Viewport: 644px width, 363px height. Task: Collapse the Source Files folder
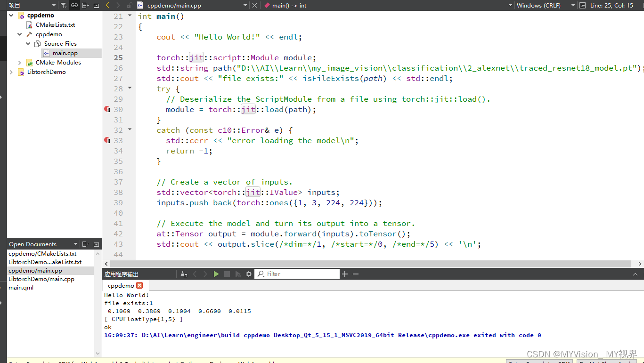(x=28, y=44)
